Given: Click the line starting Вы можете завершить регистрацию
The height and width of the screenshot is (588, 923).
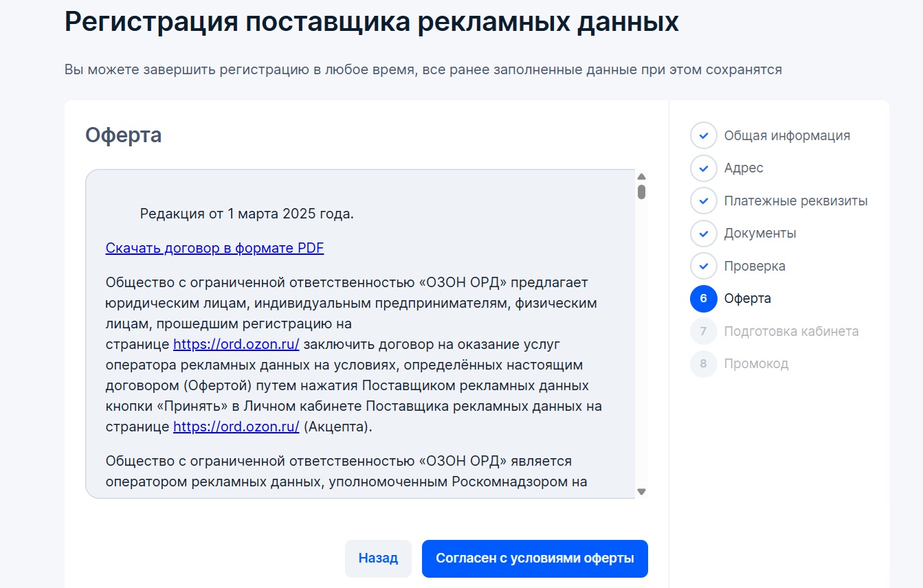Looking at the screenshot, I should tap(423, 69).
